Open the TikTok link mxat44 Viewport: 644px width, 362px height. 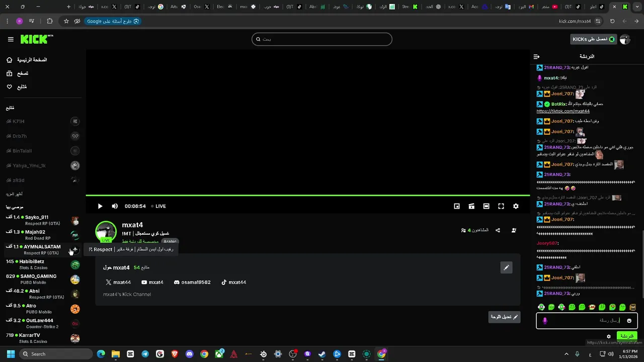[x=234, y=283]
